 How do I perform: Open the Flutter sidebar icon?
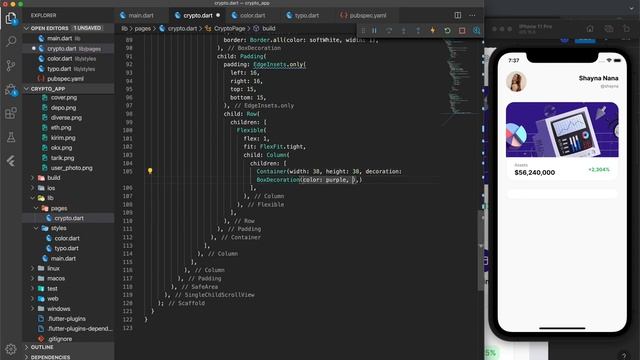[x=11, y=161]
